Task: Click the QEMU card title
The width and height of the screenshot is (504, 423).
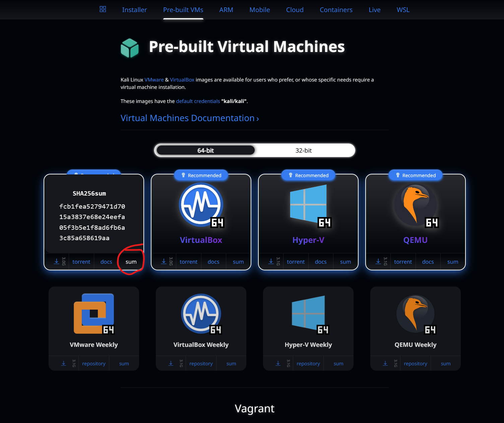Action: click(x=416, y=240)
